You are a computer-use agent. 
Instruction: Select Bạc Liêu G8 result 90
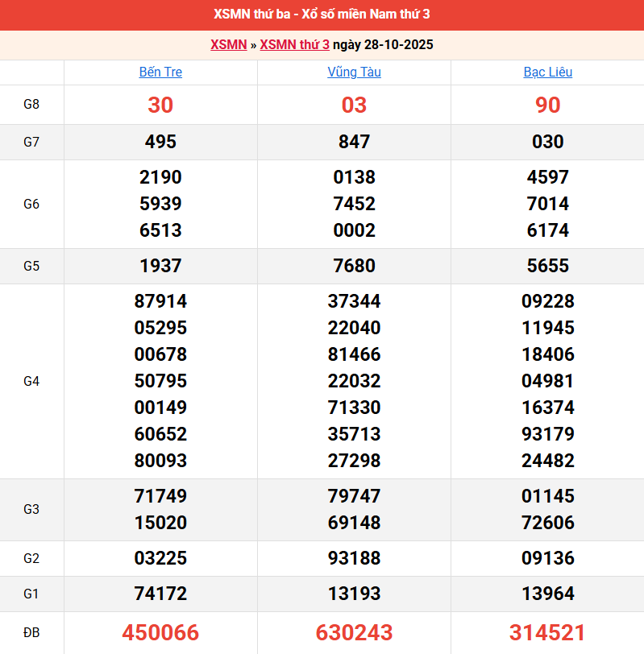(547, 105)
